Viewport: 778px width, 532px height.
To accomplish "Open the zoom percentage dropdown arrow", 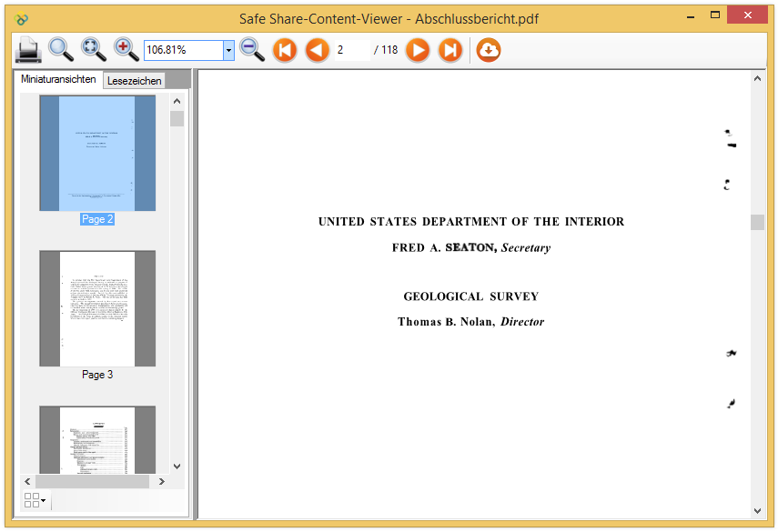I will pyautogui.click(x=228, y=50).
